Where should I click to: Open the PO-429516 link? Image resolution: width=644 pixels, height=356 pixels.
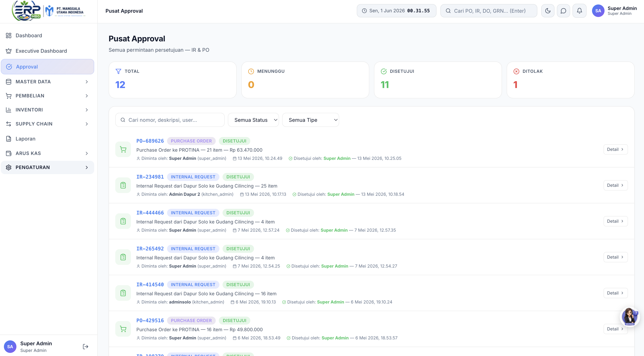coord(150,320)
